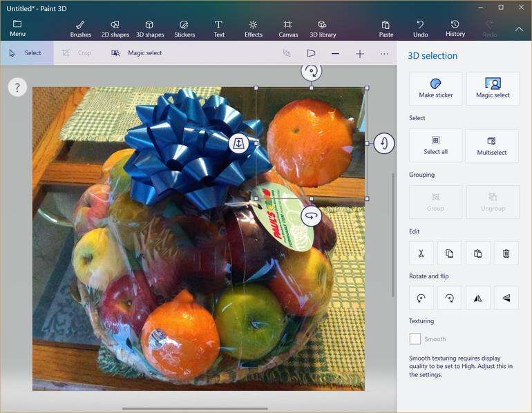Click the view mode flag icon
Viewport: 532px width, 413px height.
[x=311, y=53]
